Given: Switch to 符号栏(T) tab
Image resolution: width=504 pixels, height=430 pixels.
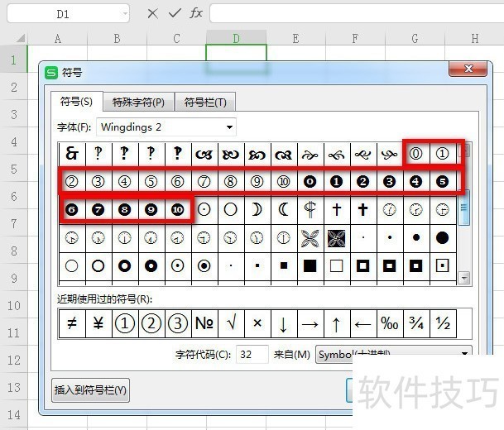Looking at the screenshot, I should click(205, 103).
